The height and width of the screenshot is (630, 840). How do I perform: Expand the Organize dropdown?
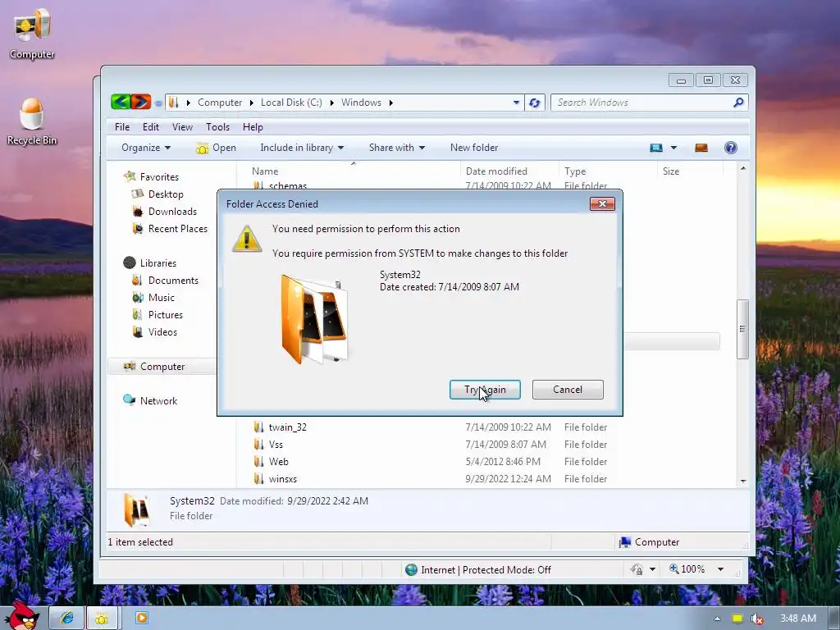point(146,148)
